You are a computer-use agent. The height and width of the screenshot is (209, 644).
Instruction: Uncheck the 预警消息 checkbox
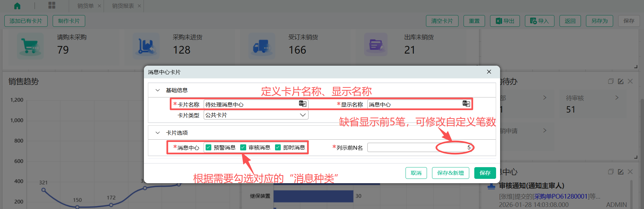click(209, 147)
